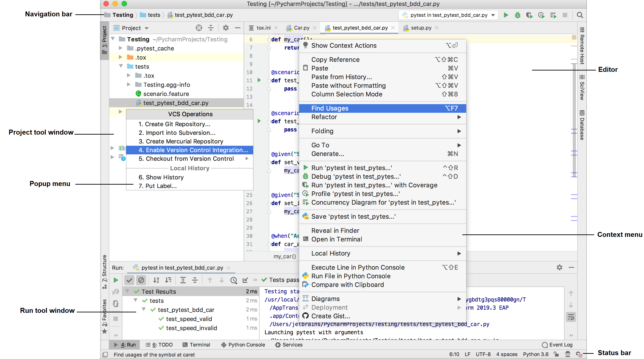This screenshot has width=644, height=359.
Task: Open Concurrency Diagram from top toolbar
Action: coord(553,15)
